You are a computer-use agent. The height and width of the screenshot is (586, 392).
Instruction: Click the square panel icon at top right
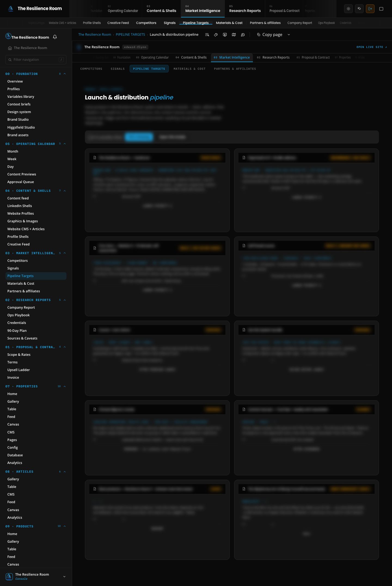coord(381,9)
